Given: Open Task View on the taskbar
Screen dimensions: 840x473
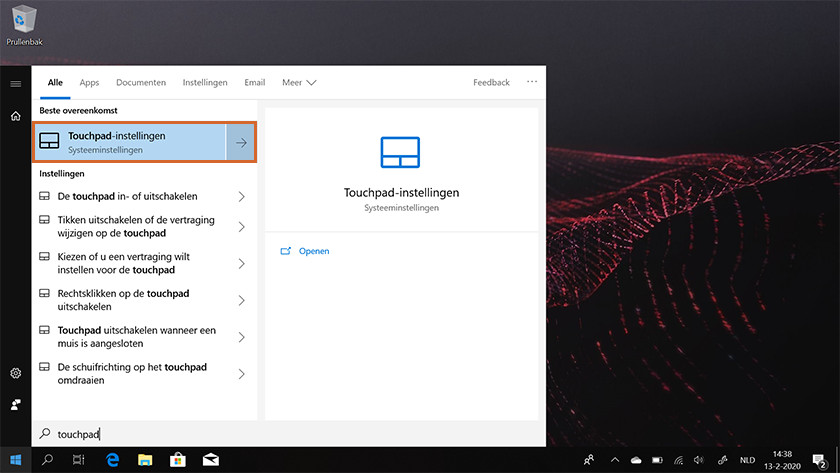Looking at the screenshot, I should click(x=78, y=460).
